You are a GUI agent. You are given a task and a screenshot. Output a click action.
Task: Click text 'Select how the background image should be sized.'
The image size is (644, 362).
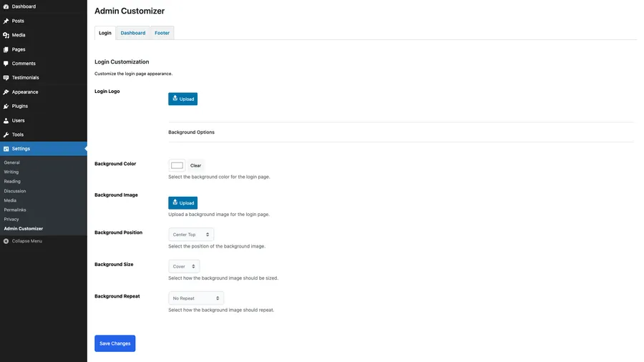pos(223,278)
